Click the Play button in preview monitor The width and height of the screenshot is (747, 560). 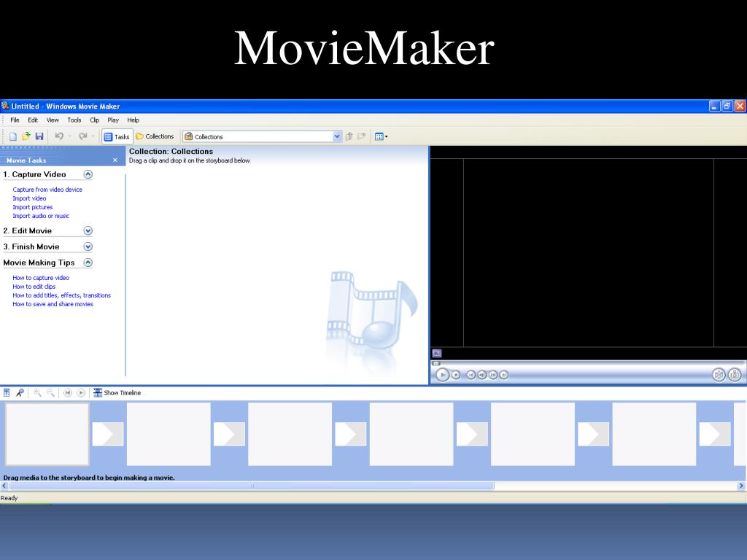442,376
